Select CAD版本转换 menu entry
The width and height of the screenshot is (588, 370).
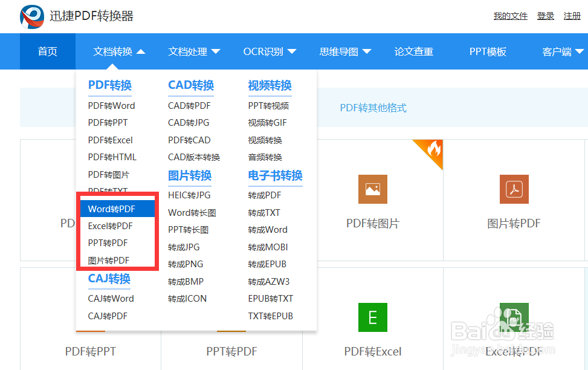(193, 157)
